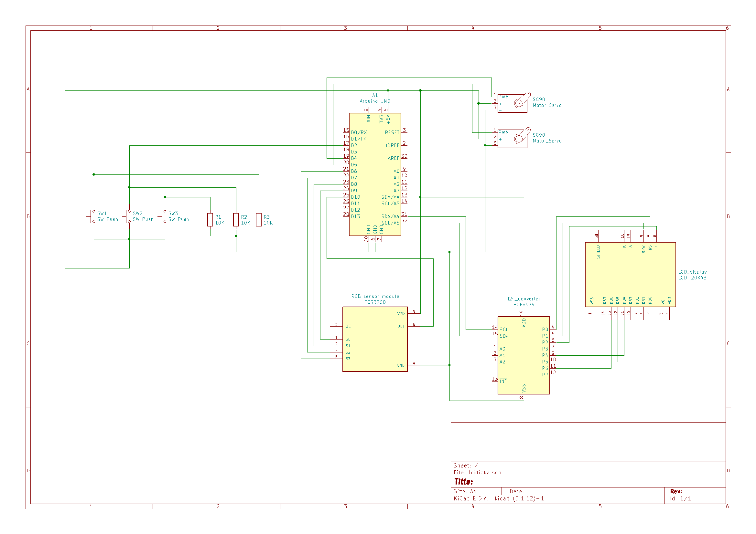Select the SW2 push button symbol

[127, 216]
